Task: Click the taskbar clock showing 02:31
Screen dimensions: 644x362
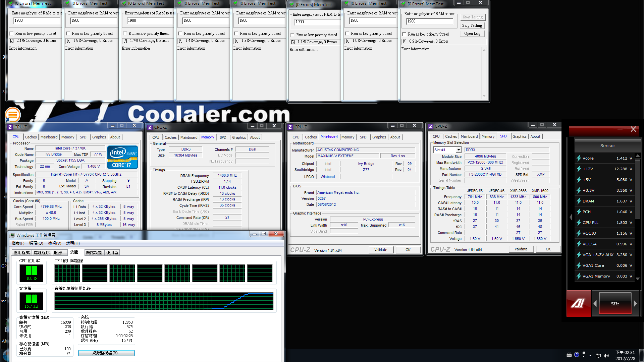Action: (x=625, y=355)
